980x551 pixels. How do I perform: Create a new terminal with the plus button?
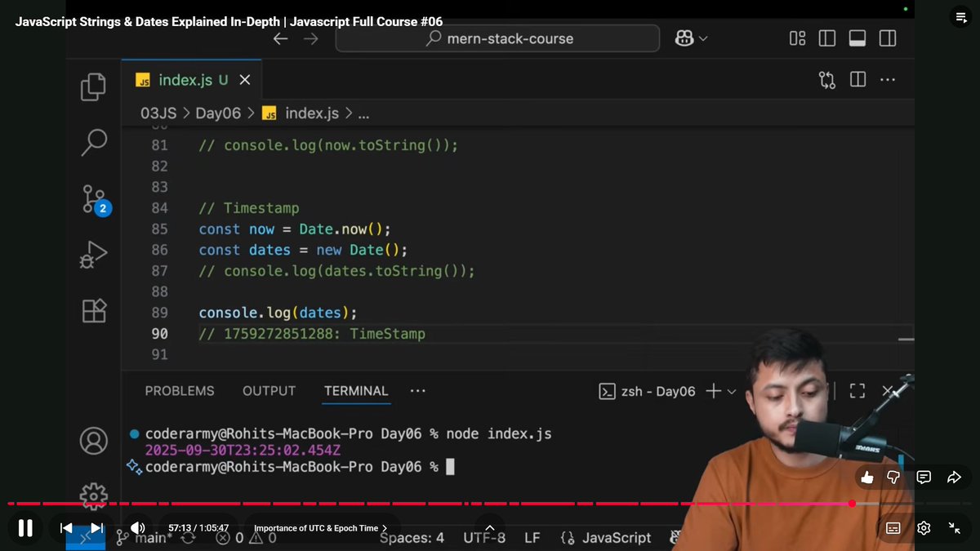[x=712, y=391]
